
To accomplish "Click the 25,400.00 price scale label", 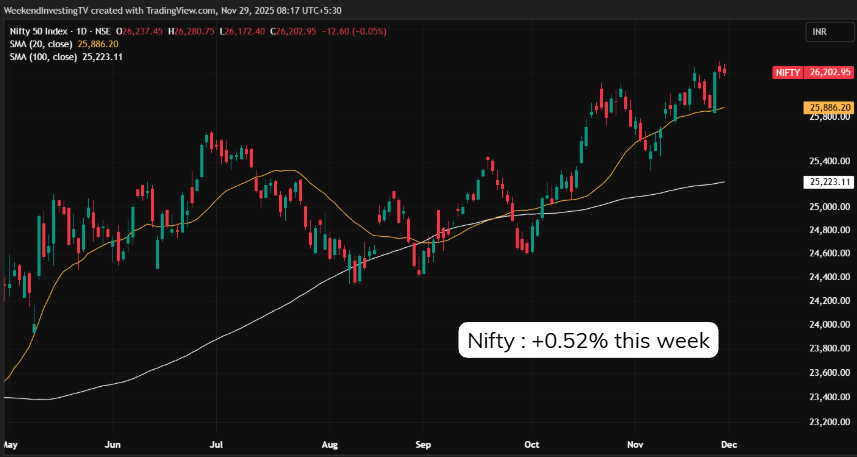I will coord(830,161).
